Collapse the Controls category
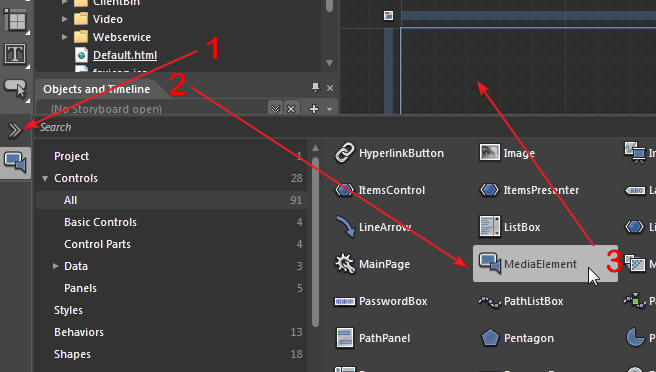Viewport: 656px width, 372px height. (x=45, y=179)
